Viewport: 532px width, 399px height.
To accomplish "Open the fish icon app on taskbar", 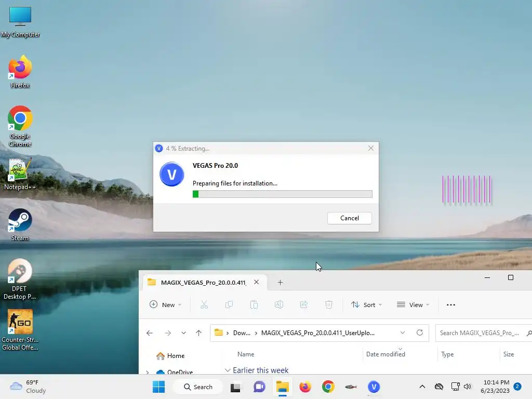I will [351, 387].
